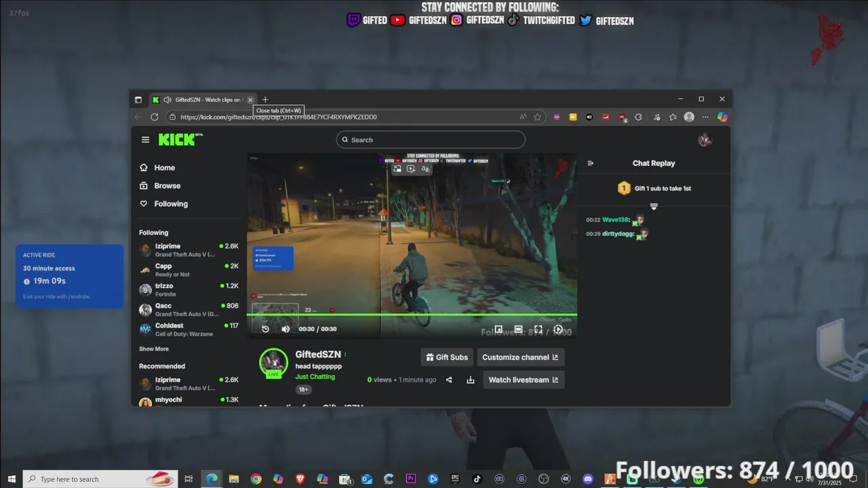Click Wave138 username in chat
This screenshot has width=868, height=488.
pos(616,220)
